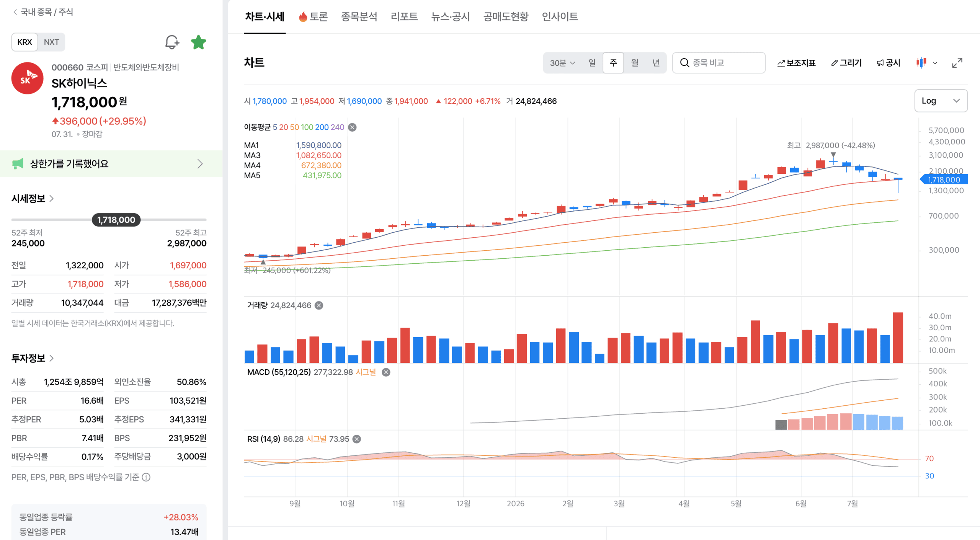Open the 30분 interval dropdown
The width and height of the screenshot is (980, 540).
[x=562, y=63]
